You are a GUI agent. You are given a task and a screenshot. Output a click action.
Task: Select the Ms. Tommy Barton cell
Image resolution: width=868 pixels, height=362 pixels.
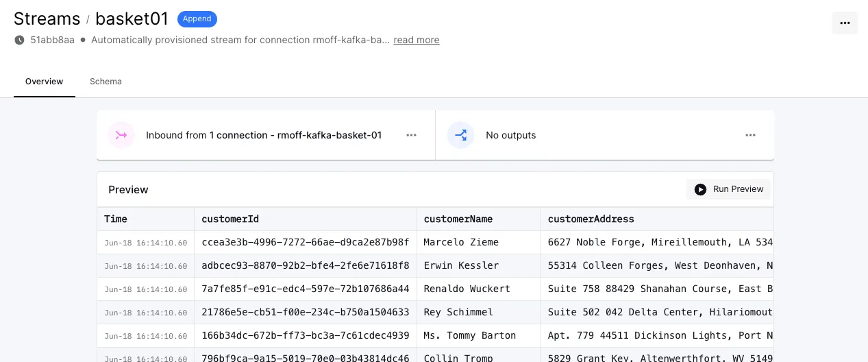(479, 335)
